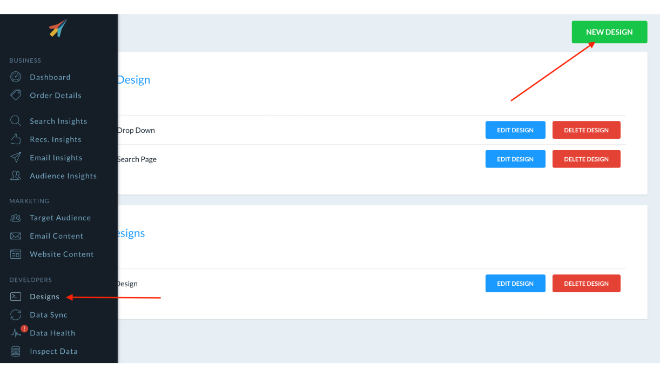Click the paper plane logo in sidebar
This screenshot has height=377, width=660.
(58, 28)
